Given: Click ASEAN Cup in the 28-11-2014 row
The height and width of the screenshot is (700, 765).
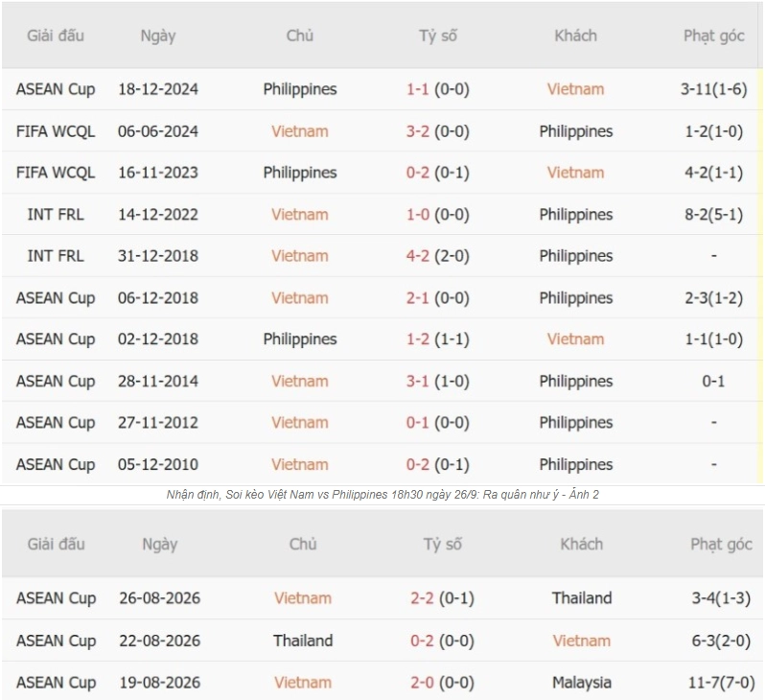Looking at the screenshot, I should 56,382.
